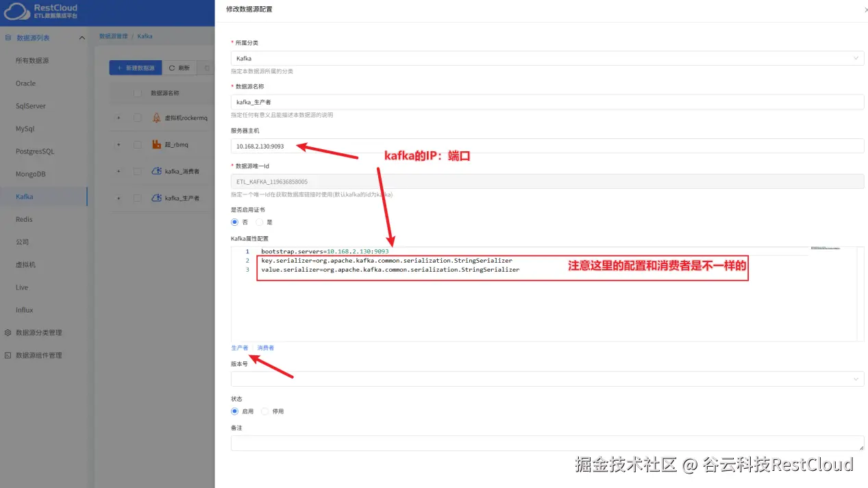868x488 pixels.
Task: Close the 修改数据源配置 drawer
Action: 865,9
